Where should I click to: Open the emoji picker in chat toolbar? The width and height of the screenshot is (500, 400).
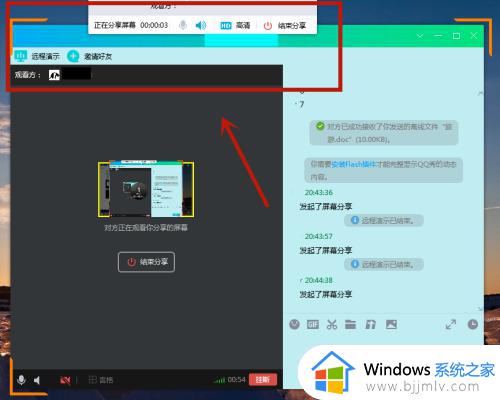(294, 324)
